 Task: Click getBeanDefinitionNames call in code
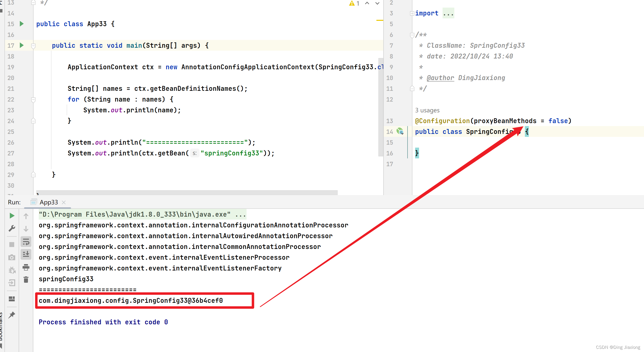(x=193, y=89)
